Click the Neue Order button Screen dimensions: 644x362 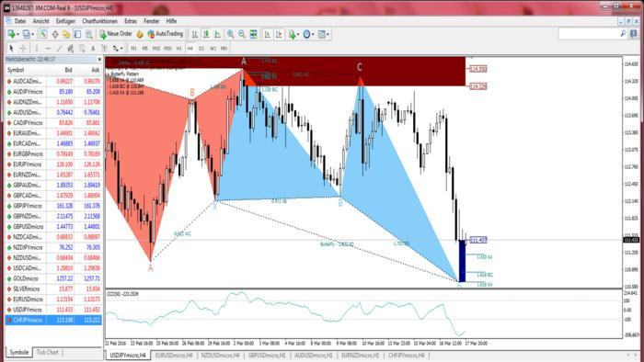[116, 34]
